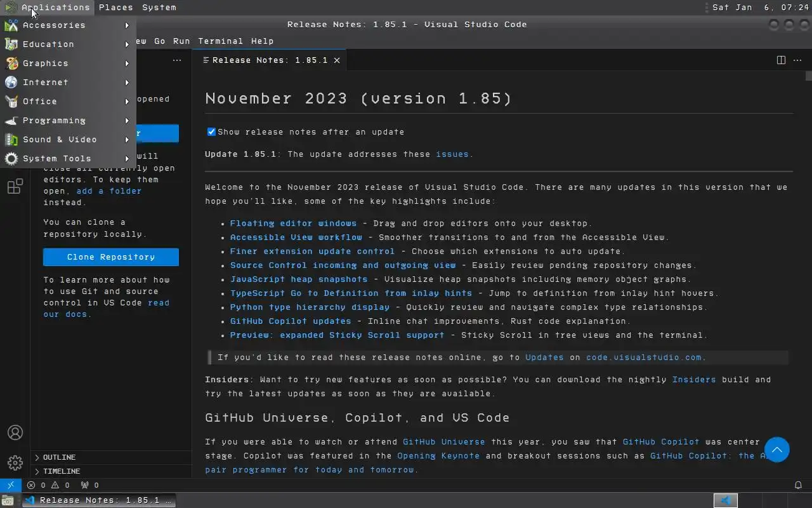Image resolution: width=812 pixels, height=508 pixels.
Task: Open the Go menu in VS Code
Action: click(x=160, y=41)
